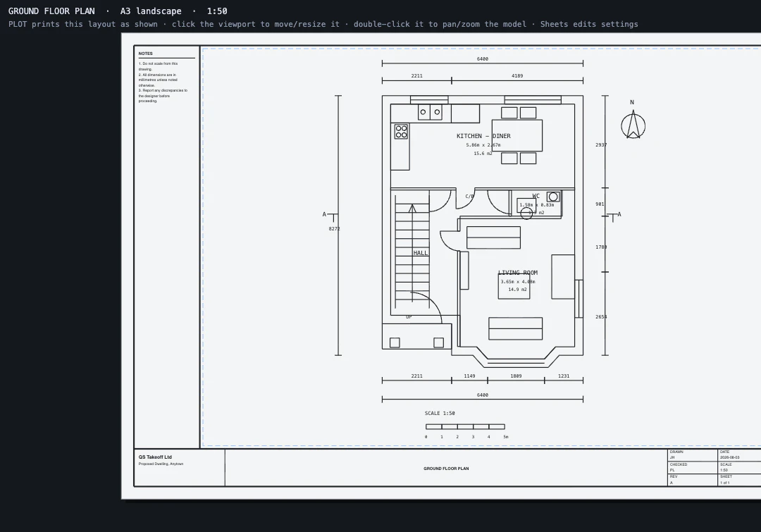This screenshot has width=761, height=532.
Task: Click the 'GROUND FLOOR PLAN' layout title in the header
Action: coord(51,11)
